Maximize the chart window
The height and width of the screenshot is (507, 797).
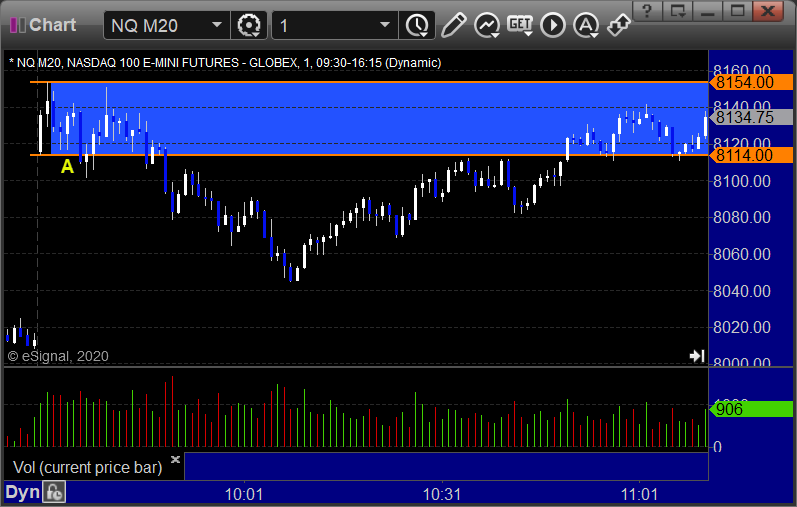point(738,11)
